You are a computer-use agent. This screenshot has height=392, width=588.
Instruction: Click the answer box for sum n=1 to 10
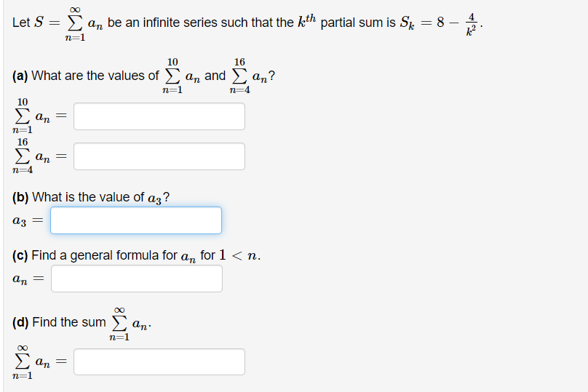(159, 116)
